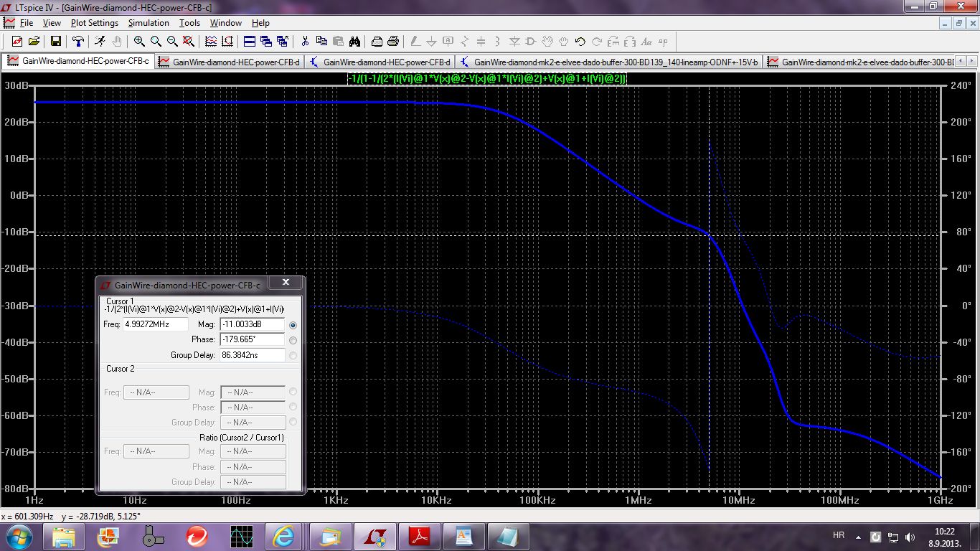Open the View menu

pos(52,23)
